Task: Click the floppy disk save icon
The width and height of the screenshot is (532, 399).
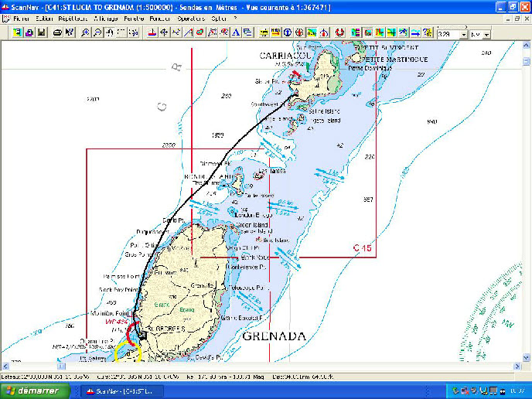Action: tap(41, 32)
